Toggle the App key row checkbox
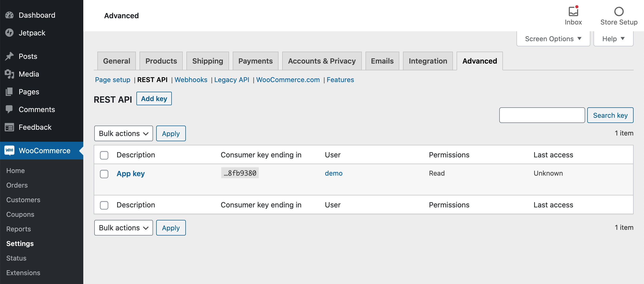Screen dimensions: 644x284 [104, 173]
